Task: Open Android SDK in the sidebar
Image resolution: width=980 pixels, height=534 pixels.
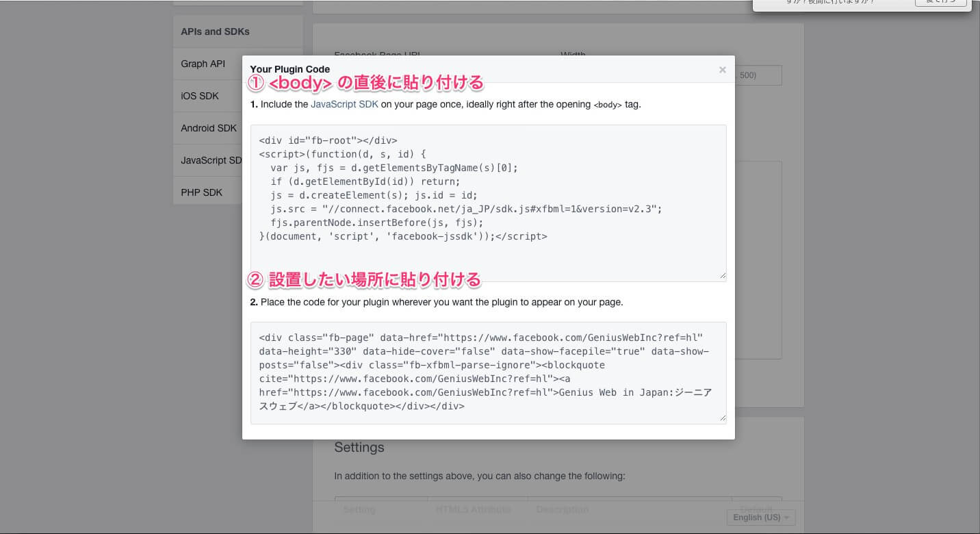Action: pyautogui.click(x=208, y=128)
